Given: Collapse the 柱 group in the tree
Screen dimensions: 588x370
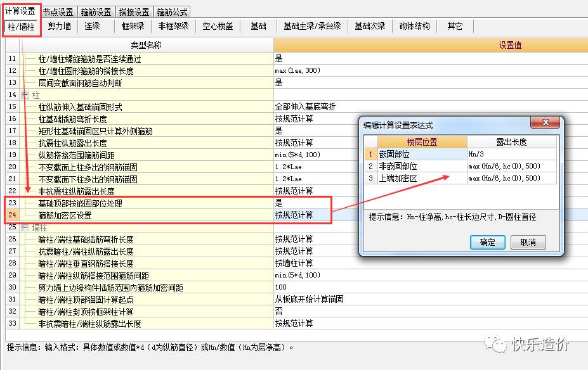Looking at the screenshot, I should 25,94.
